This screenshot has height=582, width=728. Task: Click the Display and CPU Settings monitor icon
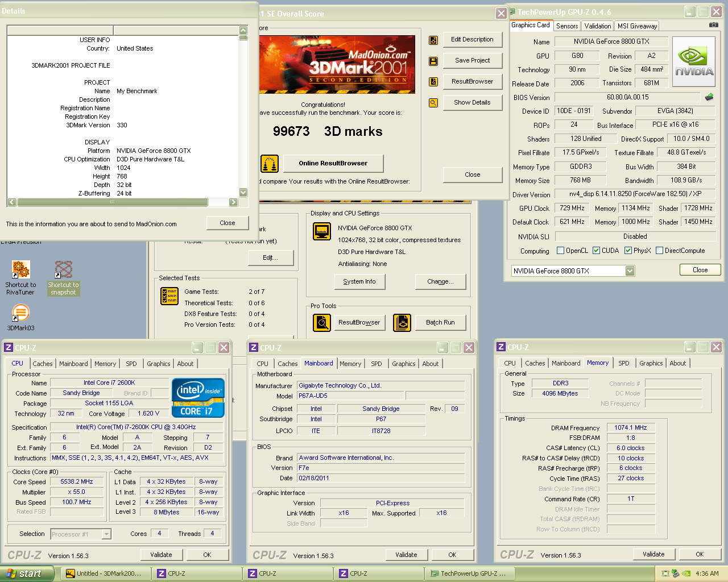(x=322, y=231)
